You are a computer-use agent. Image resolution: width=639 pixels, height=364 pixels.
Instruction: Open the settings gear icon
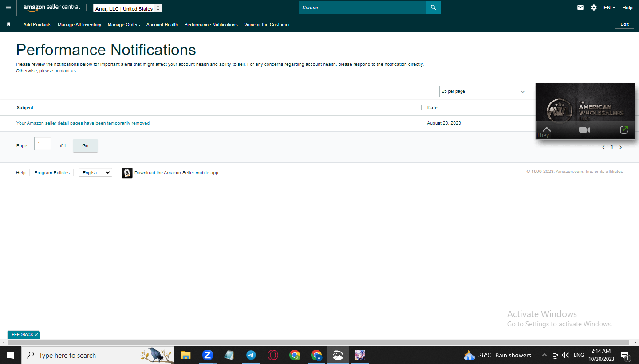(x=594, y=8)
